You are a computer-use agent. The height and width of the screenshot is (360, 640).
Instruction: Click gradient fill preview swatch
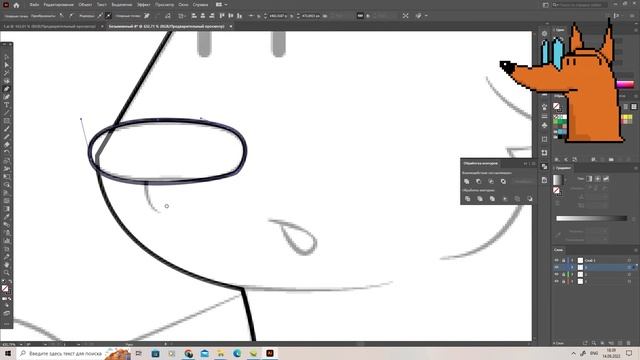click(558, 180)
